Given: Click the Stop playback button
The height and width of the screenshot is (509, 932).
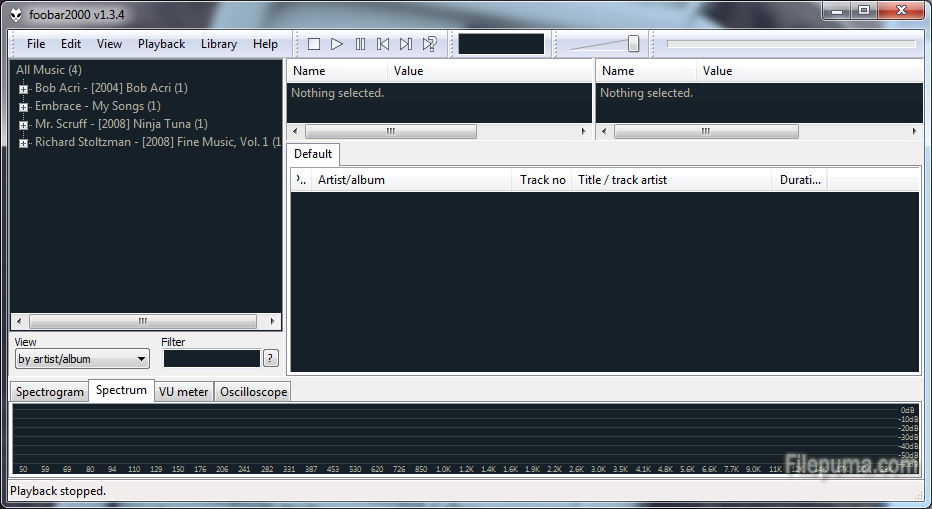Looking at the screenshot, I should 314,44.
